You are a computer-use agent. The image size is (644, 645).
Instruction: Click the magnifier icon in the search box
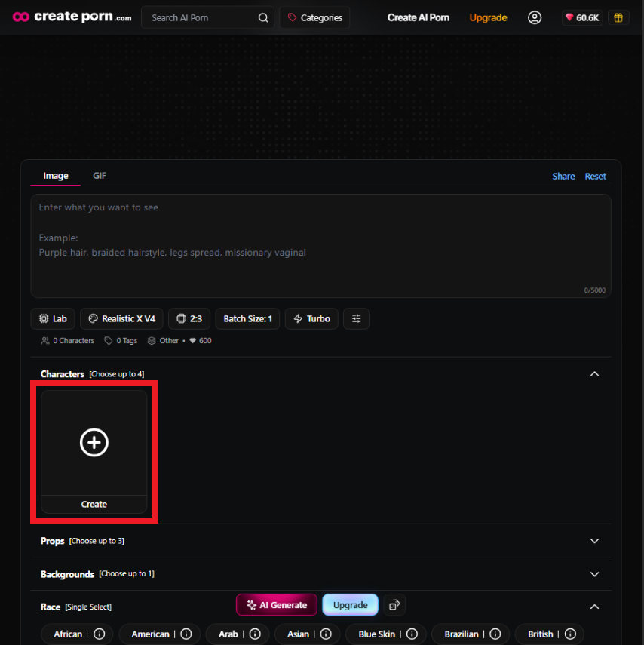[263, 17]
